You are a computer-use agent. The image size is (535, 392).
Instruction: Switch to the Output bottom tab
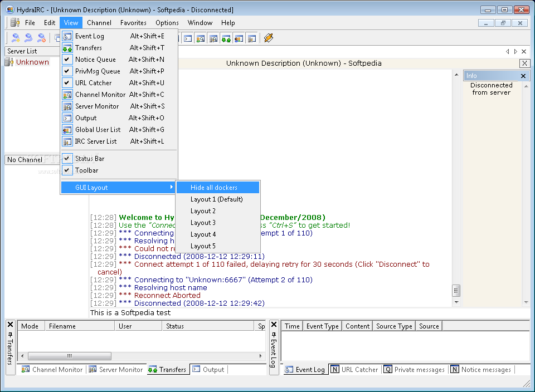click(208, 370)
